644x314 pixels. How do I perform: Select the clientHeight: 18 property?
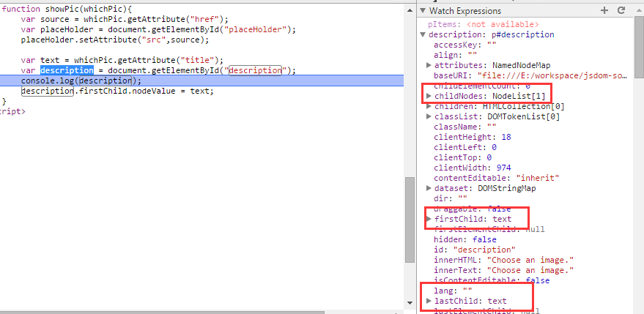(473, 137)
